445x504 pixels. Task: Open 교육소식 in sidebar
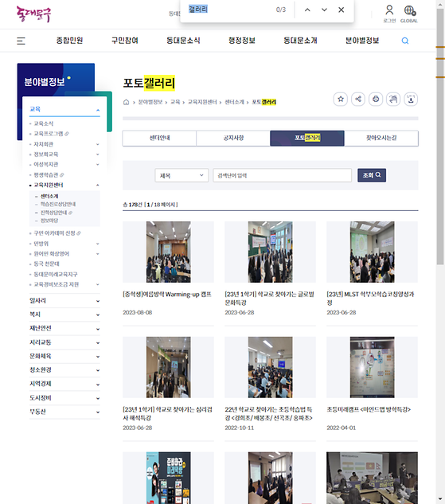(x=44, y=123)
